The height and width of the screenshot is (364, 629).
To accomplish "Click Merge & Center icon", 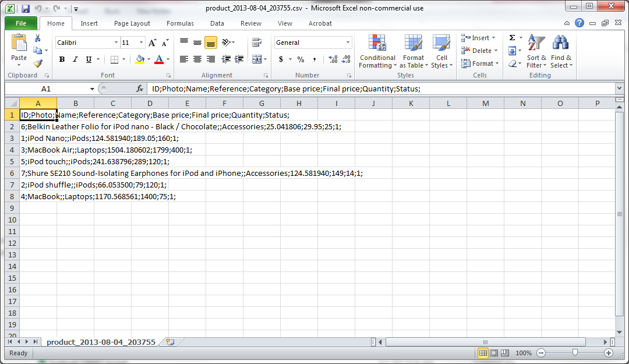I will [x=257, y=59].
